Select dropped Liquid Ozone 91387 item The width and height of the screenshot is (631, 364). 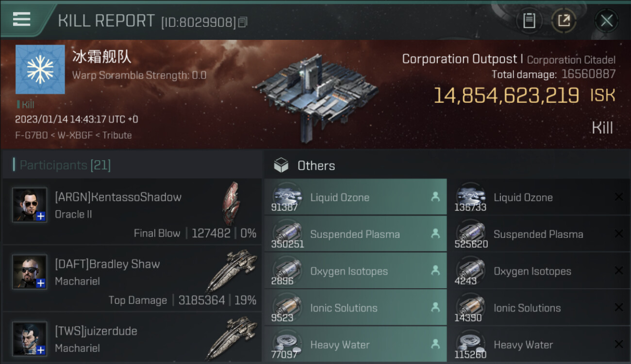355,197
